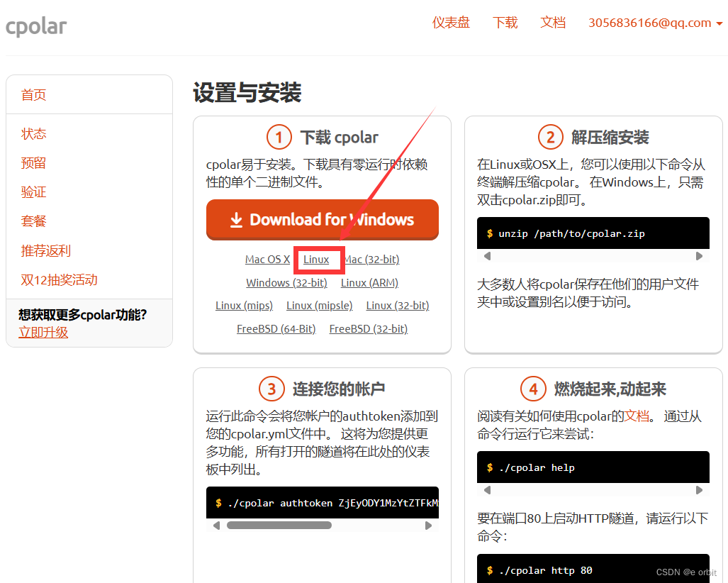Click right scroll arrow under unzip command
The width and height of the screenshot is (728, 583).
699,256
